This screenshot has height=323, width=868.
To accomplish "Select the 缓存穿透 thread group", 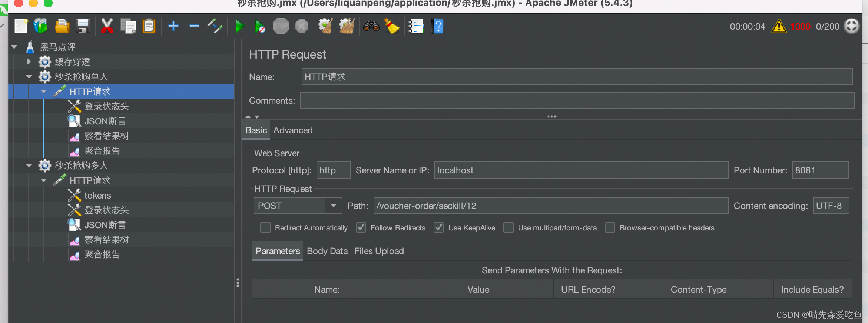I will [x=73, y=62].
